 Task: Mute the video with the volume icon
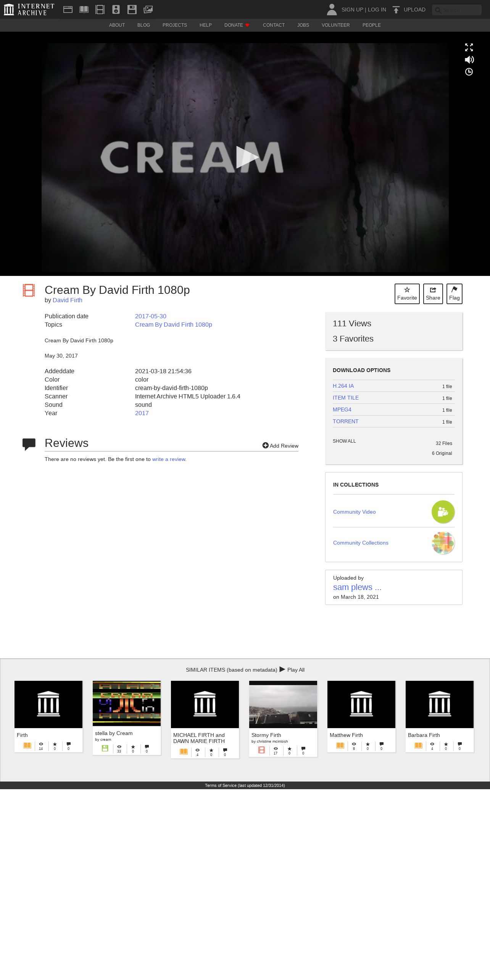point(469,60)
